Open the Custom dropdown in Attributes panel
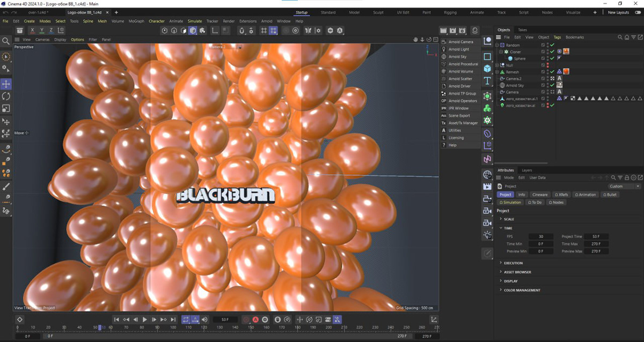Screen dimensions: 644x342 pyautogui.click(x=624, y=186)
